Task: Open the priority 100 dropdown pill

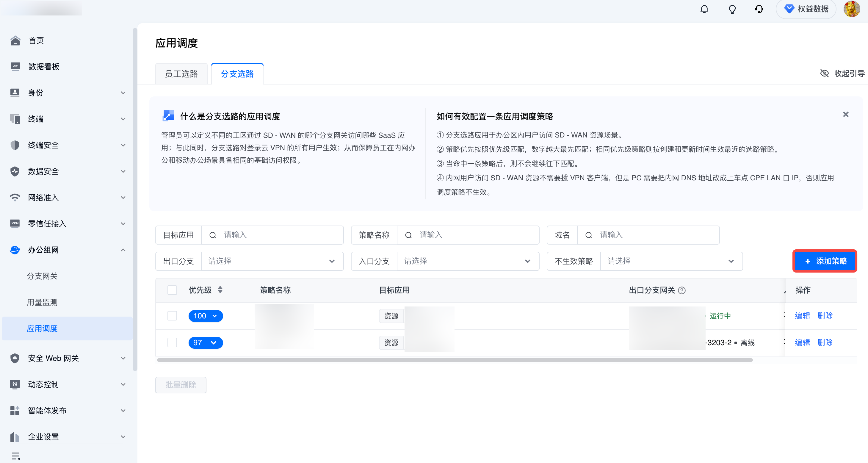Action: point(206,316)
